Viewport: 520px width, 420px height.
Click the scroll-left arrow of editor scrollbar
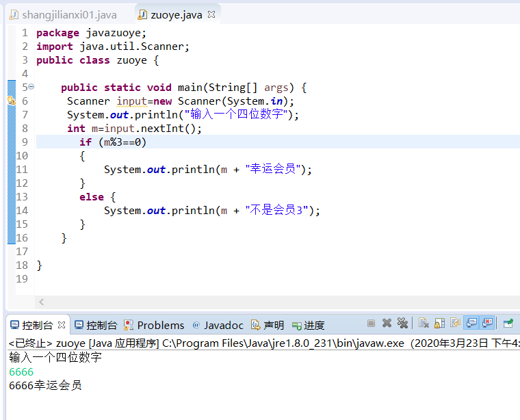pyautogui.click(x=42, y=302)
